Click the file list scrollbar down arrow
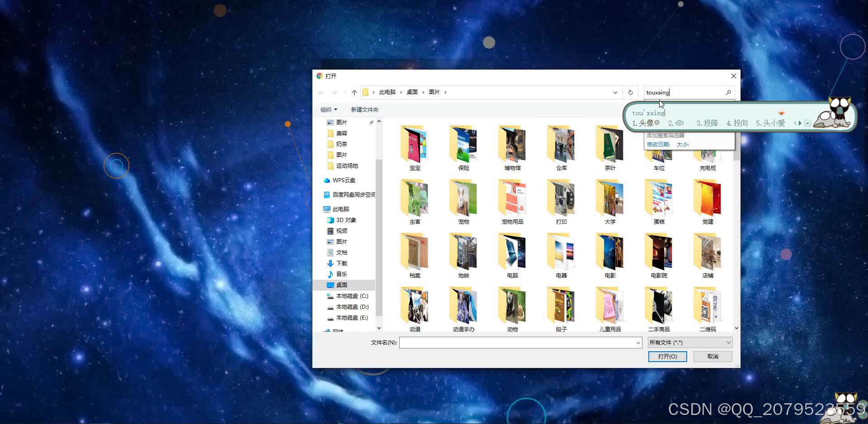The height and width of the screenshot is (424, 868). pos(736,328)
